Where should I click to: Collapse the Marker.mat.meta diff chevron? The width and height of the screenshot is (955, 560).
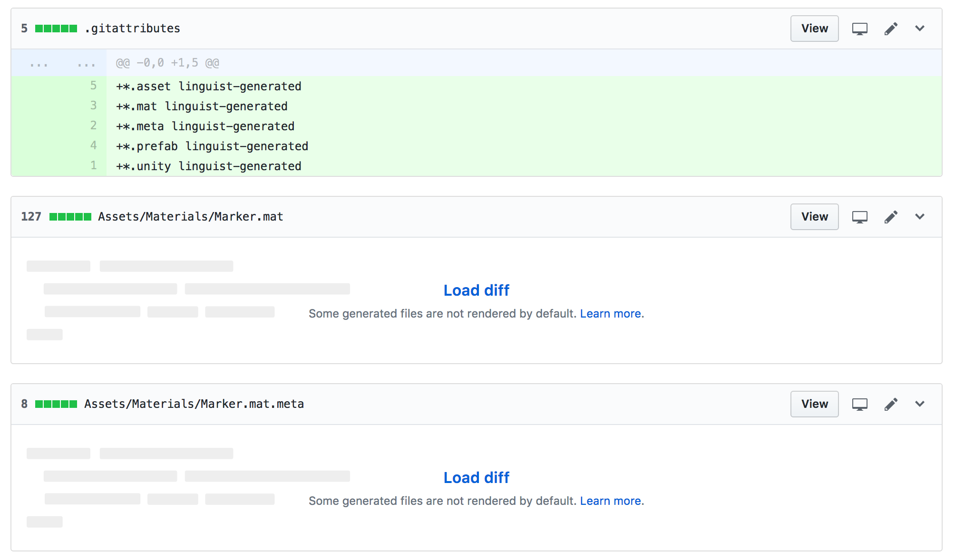click(x=920, y=404)
